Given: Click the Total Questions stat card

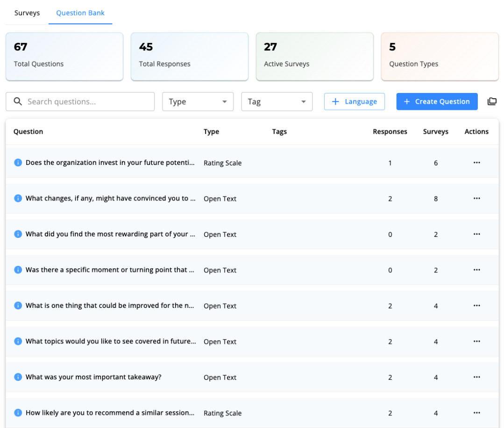Looking at the screenshot, I should pos(64,57).
